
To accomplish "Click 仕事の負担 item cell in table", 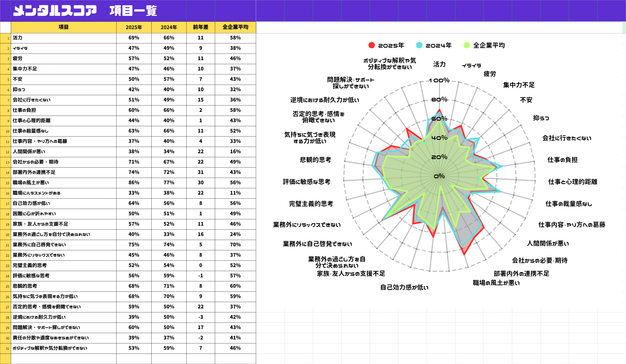I will point(64,110).
